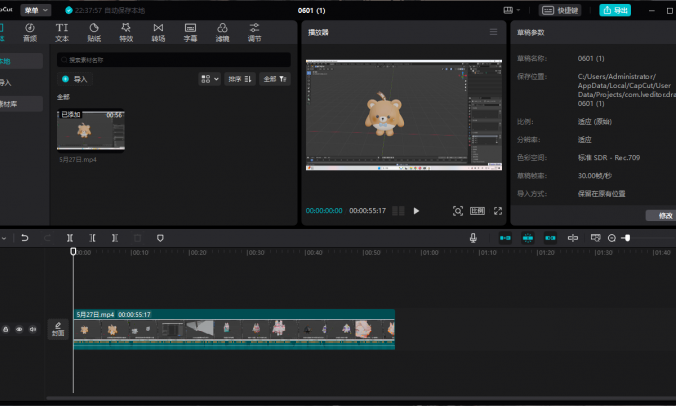Hide the main video track with eye icon
Viewport: 676px width, 406px height.
19,329
